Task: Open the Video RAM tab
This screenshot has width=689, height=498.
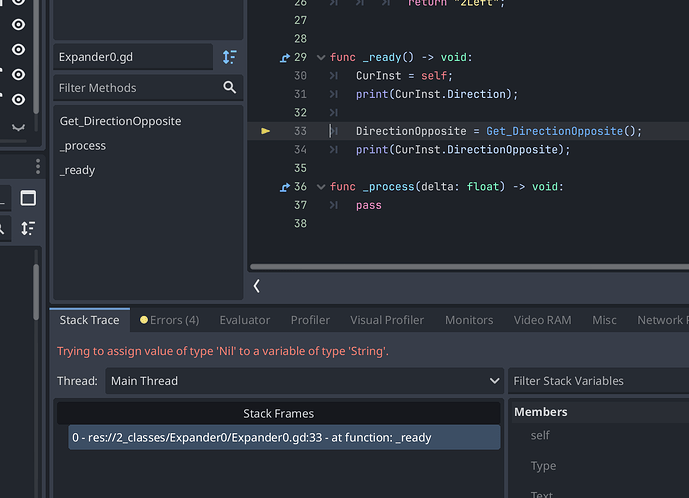Action: (x=543, y=320)
